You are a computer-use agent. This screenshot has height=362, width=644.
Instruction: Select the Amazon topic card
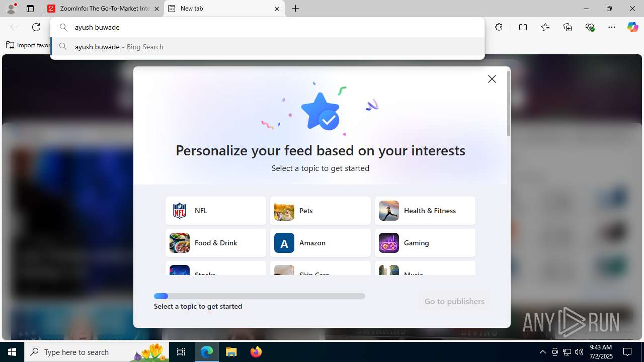[x=320, y=243]
